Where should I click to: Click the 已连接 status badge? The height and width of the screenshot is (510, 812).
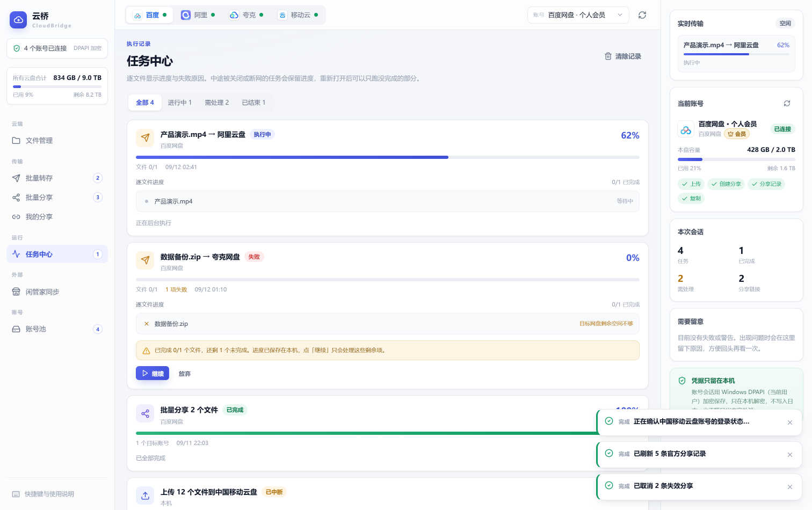(782, 129)
